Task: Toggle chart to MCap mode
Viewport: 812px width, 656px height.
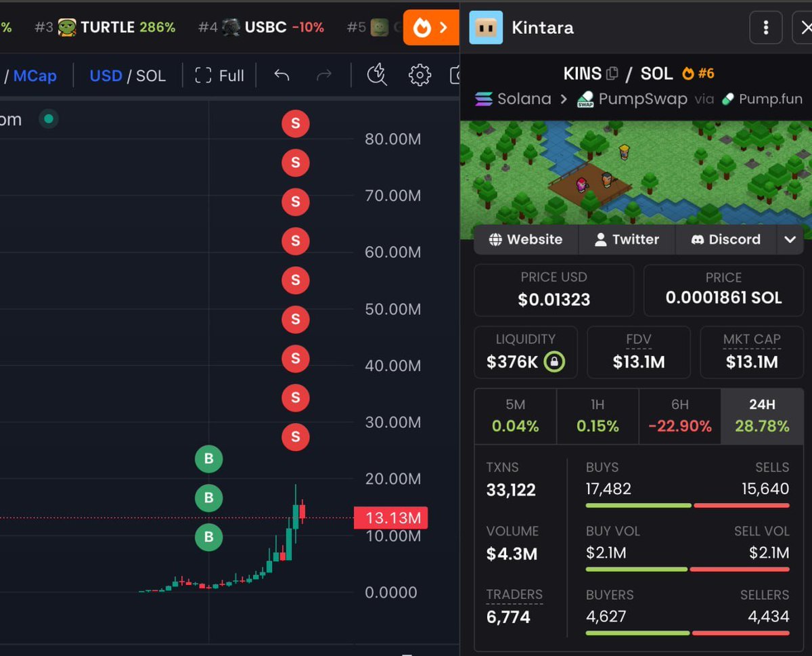Action: (x=35, y=76)
